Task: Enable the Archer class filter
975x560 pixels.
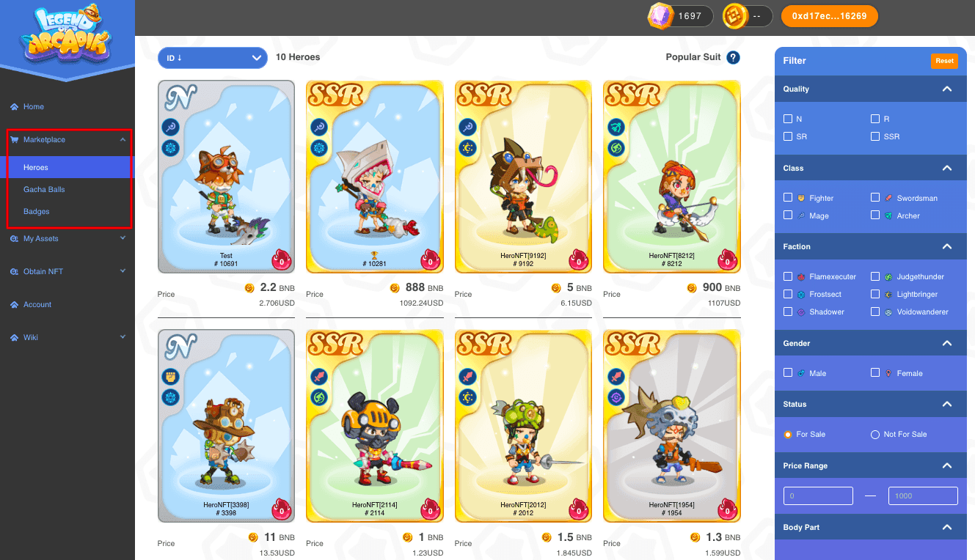Action: (875, 215)
